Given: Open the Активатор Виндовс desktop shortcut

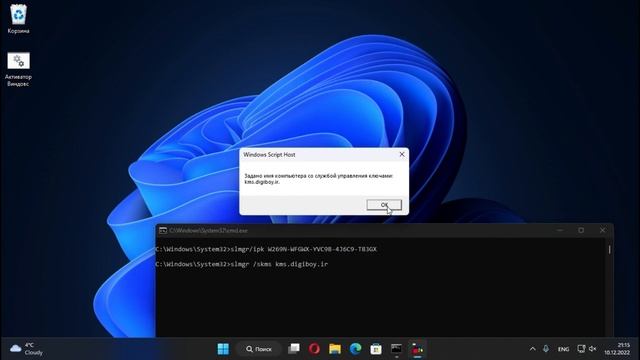Looking at the screenshot, I should pos(18,69).
